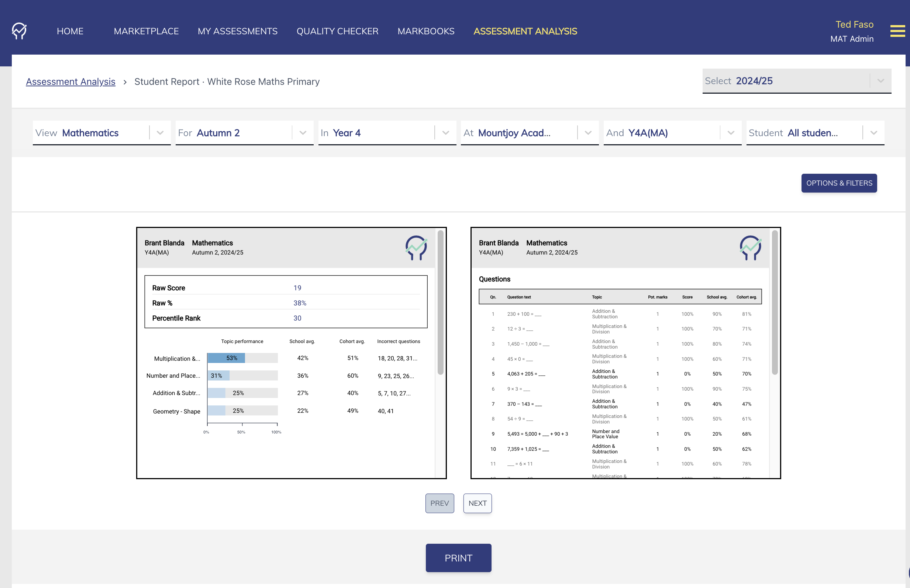Open QUALITY CHECKER in the navigation bar
The height and width of the screenshot is (588, 910).
pyautogui.click(x=338, y=31)
